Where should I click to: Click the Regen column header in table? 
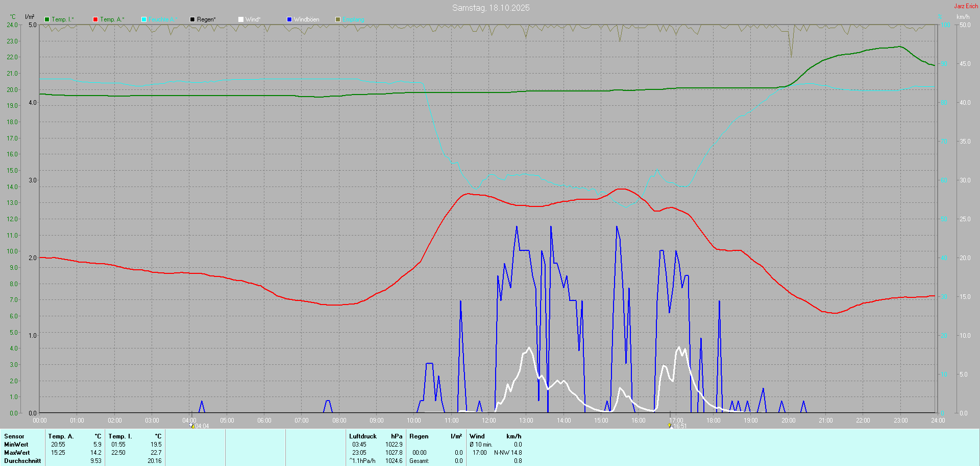(419, 436)
